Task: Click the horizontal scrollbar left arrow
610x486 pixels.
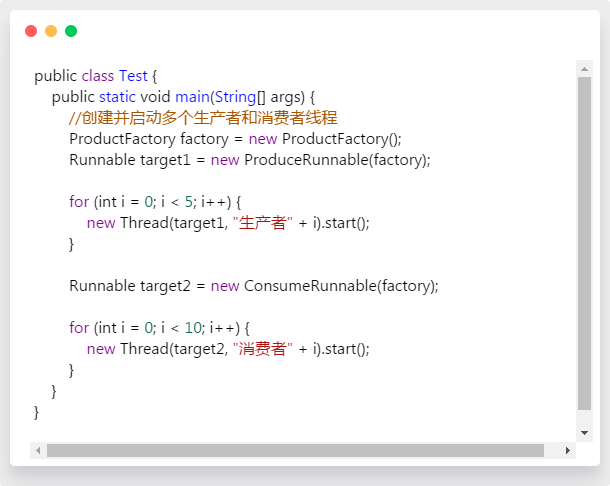Action: [x=38, y=450]
